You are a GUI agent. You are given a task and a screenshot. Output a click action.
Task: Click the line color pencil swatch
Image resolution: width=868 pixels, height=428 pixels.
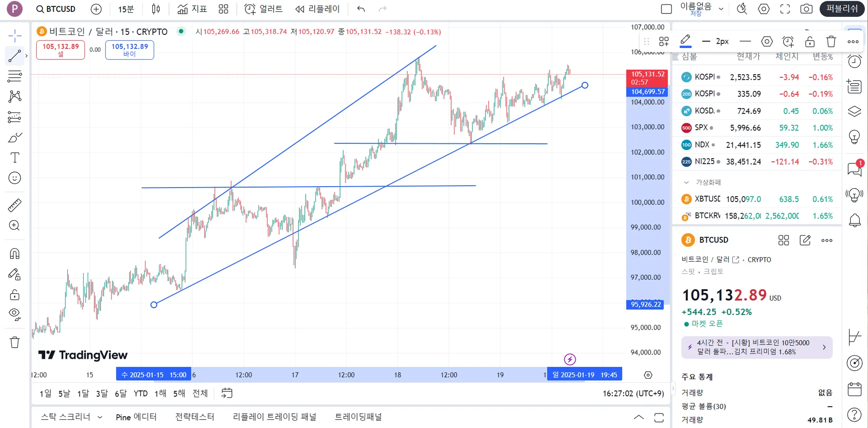(x=685, y=41)
